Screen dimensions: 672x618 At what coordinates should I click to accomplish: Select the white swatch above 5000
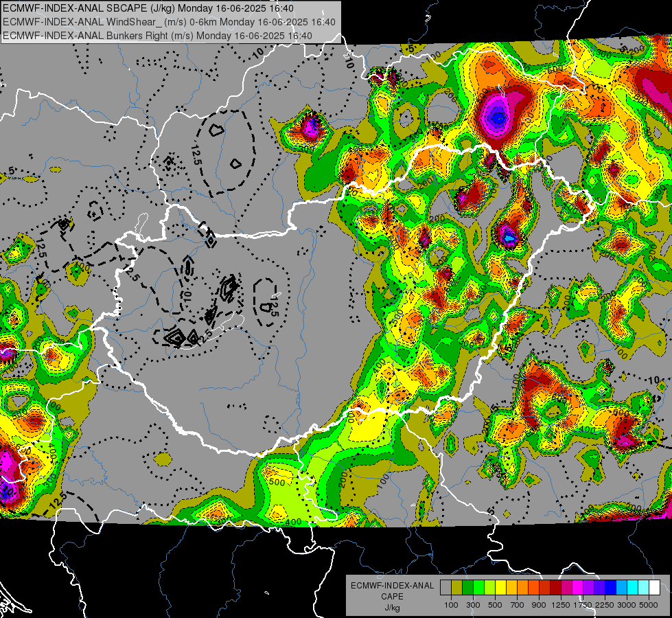point(654,588)
